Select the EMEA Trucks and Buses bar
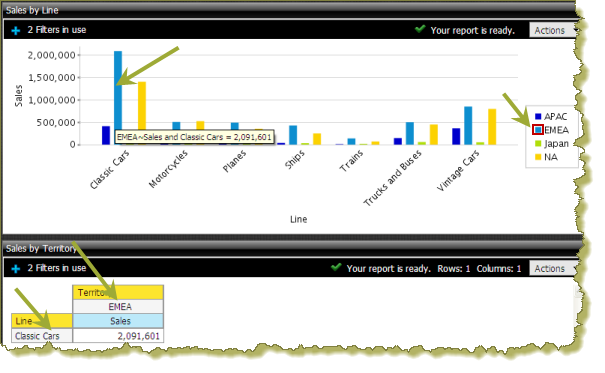Screen dimensions: 605x373 coord(410,133)
